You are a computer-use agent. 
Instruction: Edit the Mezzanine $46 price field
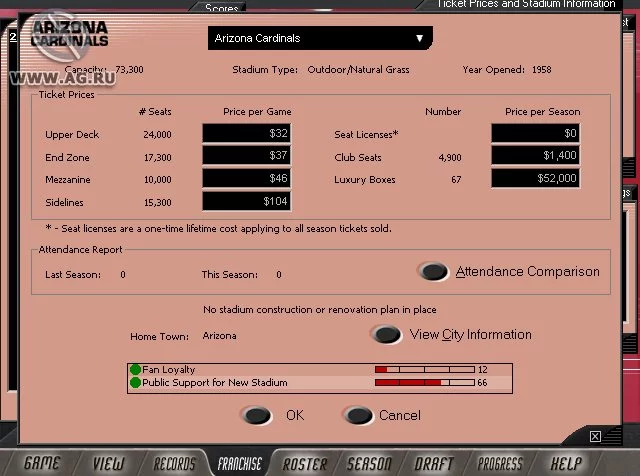point(247,178)
